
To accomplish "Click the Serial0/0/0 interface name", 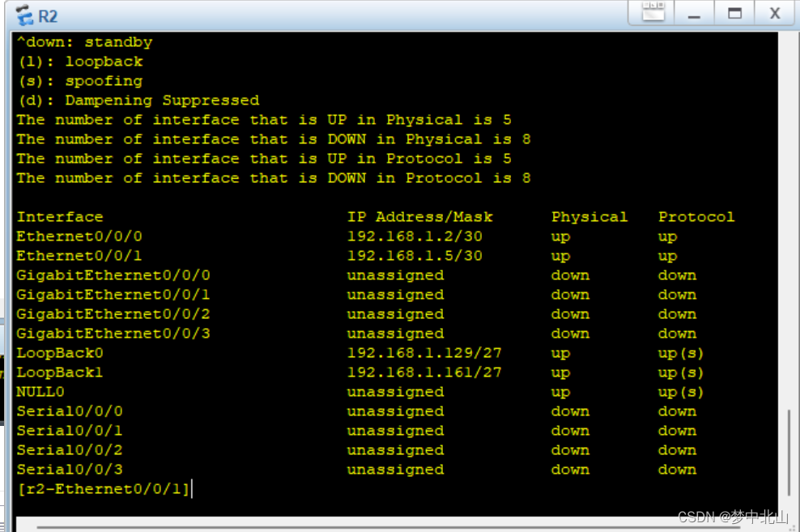I will click(x=70, y=411).
